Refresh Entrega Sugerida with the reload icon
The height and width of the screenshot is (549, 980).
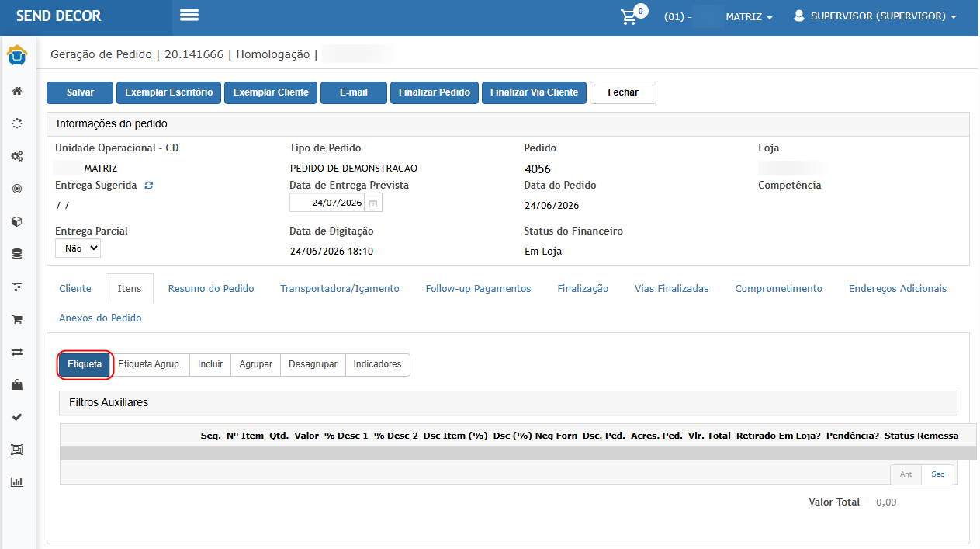[x=149, y=186]
